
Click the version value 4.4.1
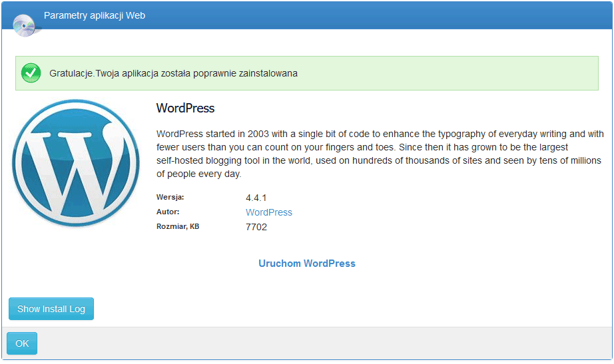coord(256,198)
